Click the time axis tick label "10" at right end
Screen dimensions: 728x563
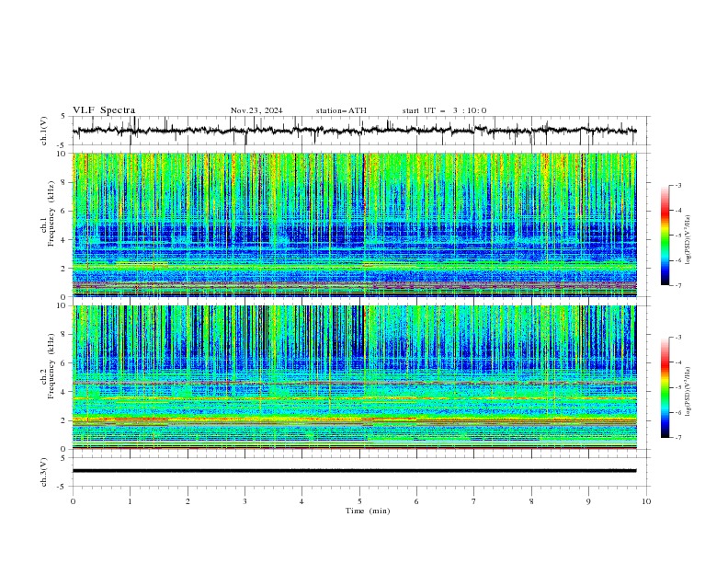pyautogui.click(x=646, y=501)
